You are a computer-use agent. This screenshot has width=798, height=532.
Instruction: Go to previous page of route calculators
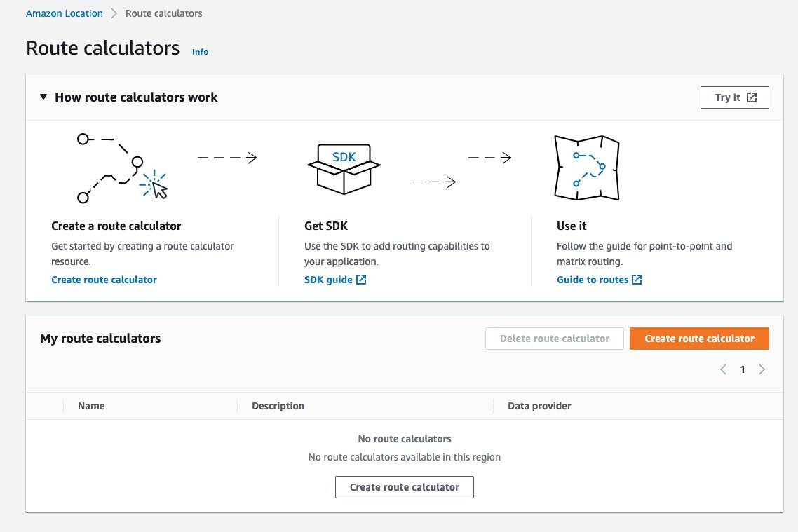click(x=723, y=369)
